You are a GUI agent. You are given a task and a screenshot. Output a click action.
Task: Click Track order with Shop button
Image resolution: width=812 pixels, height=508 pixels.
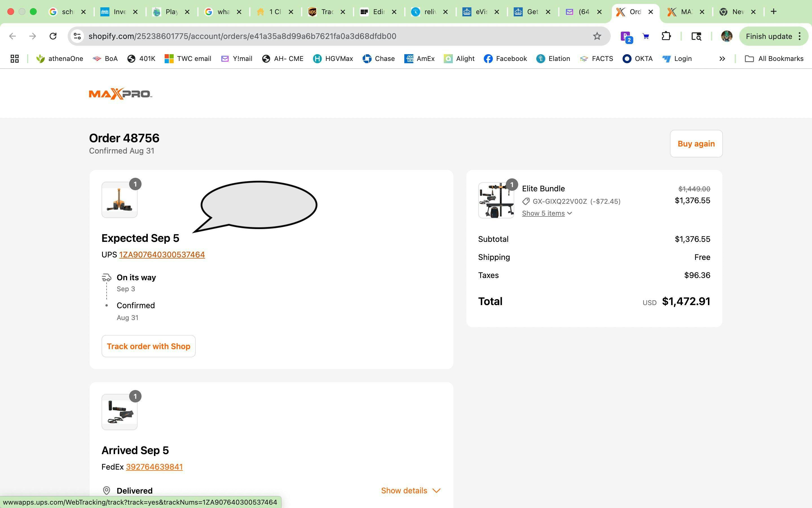click(148, 346)
